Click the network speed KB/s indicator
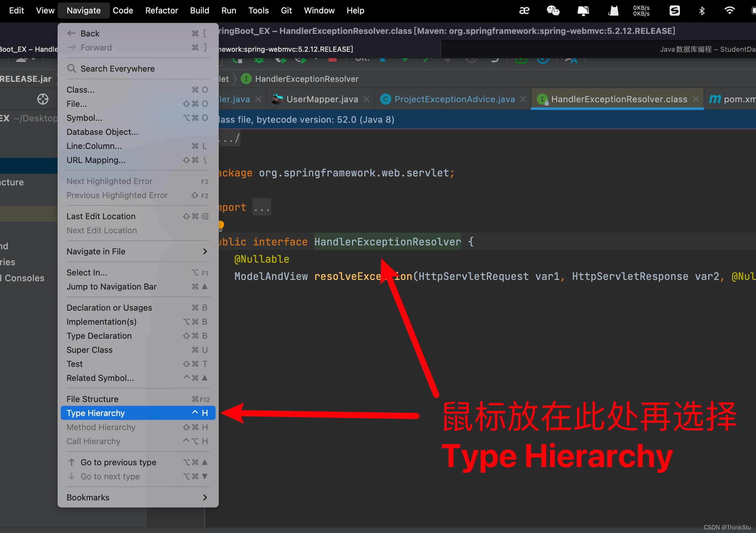 641,11
